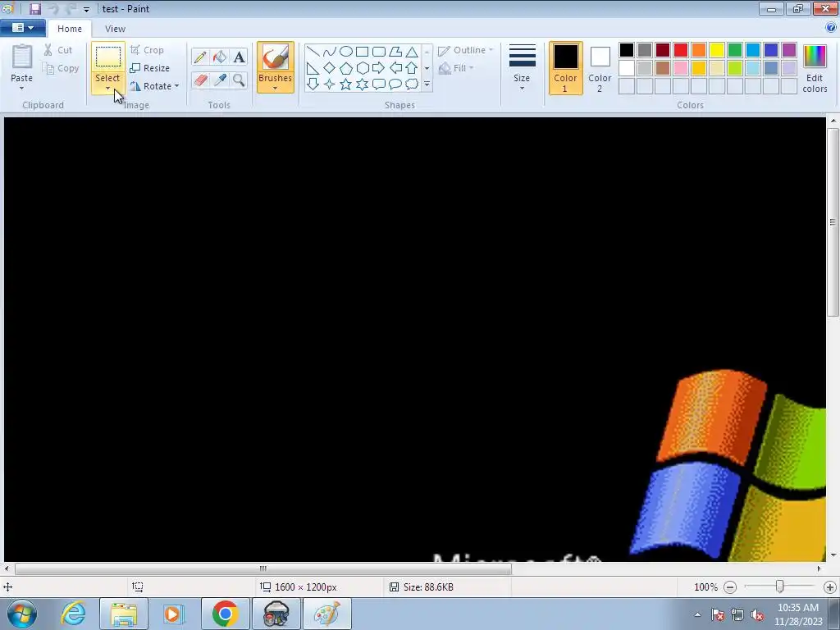The height and width of the screenshot is (630, 840).
Task: Pick the Down arrow shape
Action: click(x=313, y=84)
